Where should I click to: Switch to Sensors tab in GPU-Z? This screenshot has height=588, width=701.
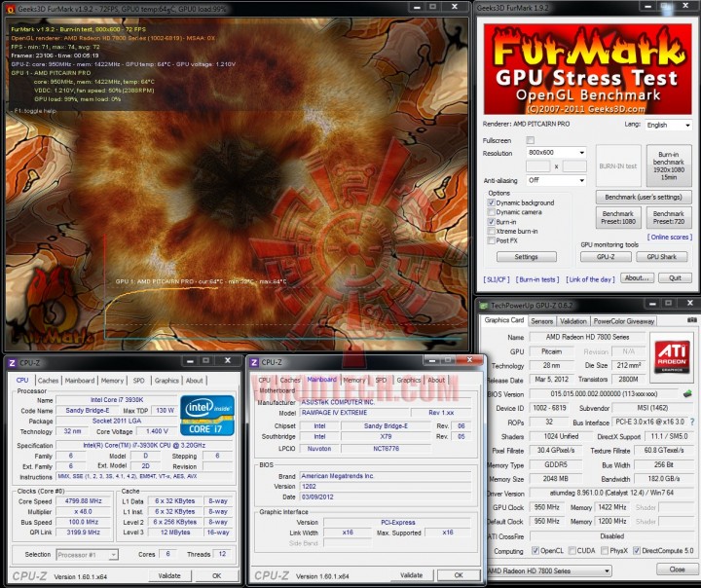coord(542,321)
